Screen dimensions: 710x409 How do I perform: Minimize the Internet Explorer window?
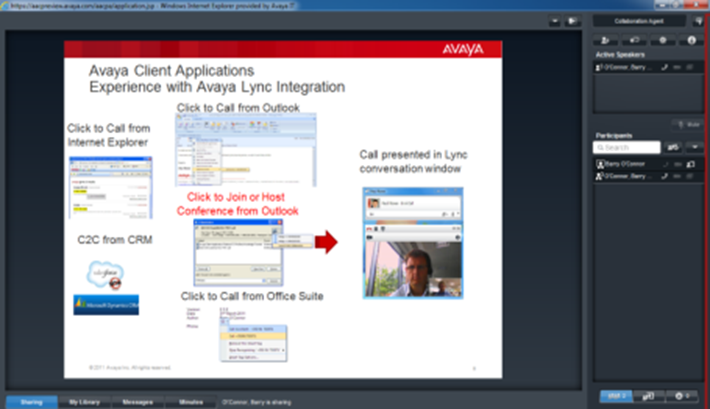point(663,5)
